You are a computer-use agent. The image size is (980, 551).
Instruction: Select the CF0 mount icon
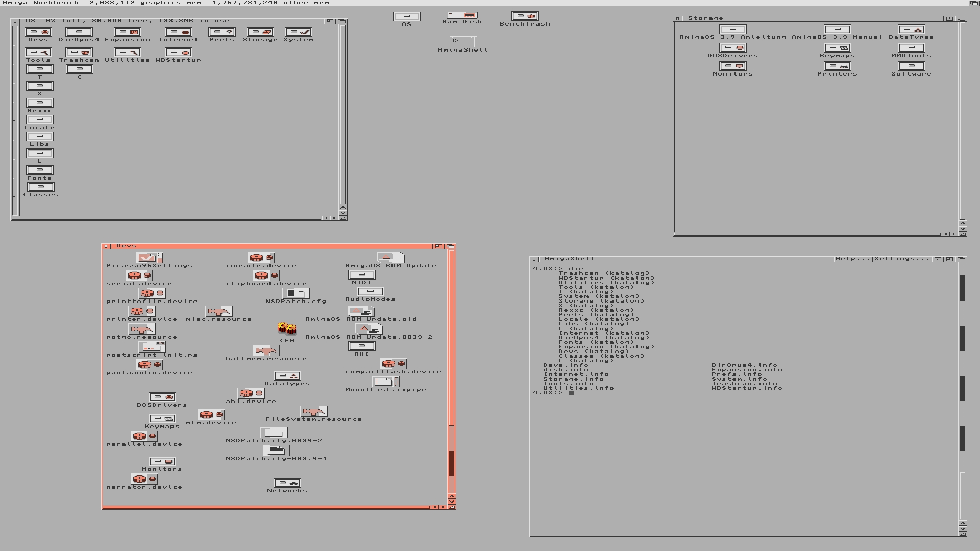coord(287,329)
